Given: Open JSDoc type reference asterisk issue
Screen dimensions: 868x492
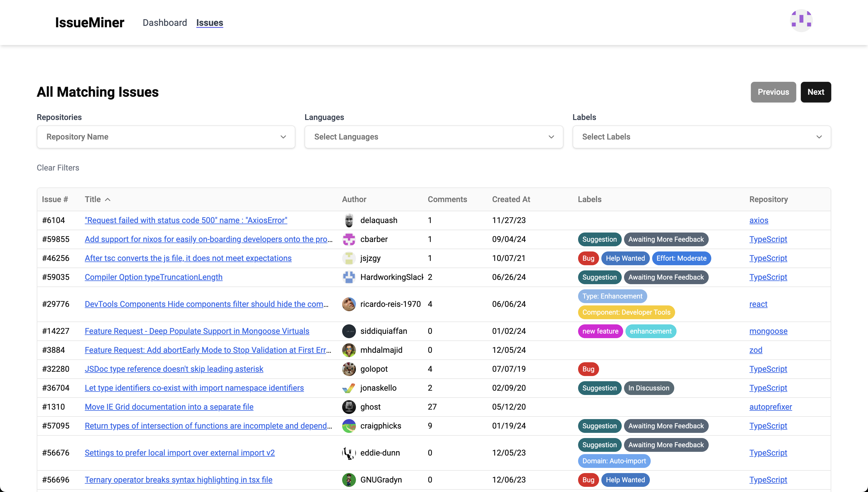Looking at the screenshot, I should (174, 369).
